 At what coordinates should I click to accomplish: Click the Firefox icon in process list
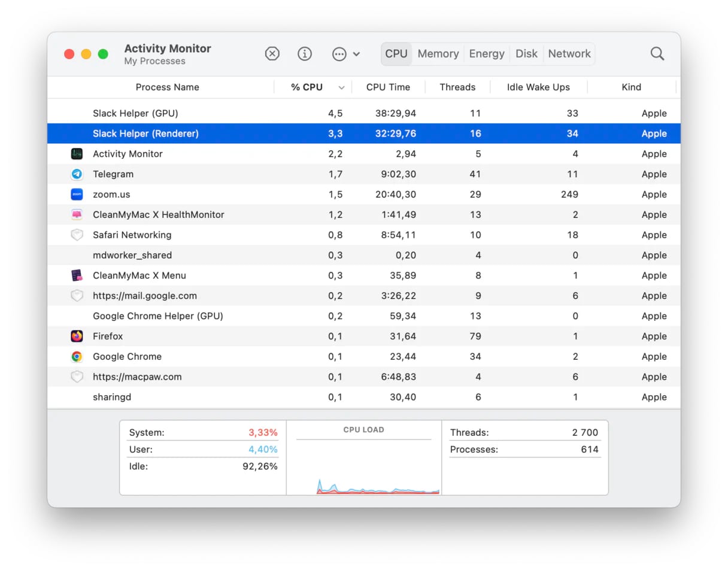pos(77,336)
